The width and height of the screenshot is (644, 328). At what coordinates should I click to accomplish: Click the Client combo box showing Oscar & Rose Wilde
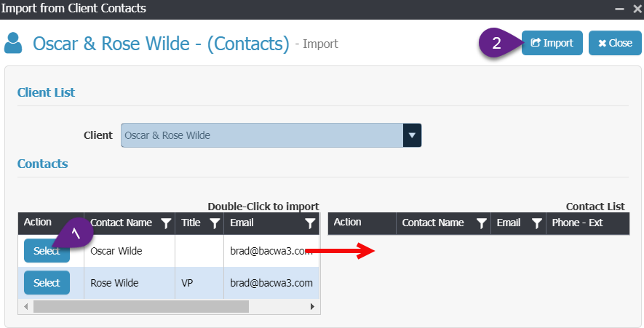tap(271, 135)
